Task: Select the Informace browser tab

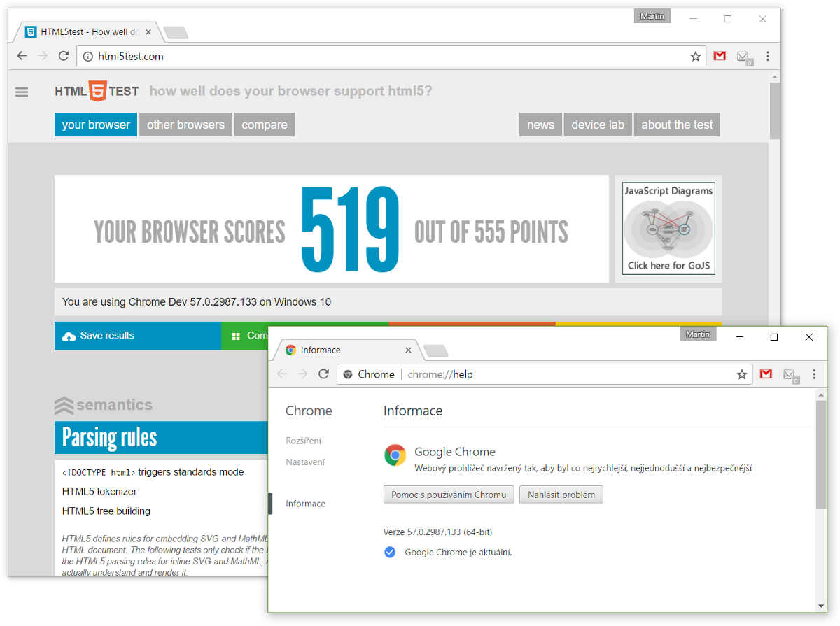Action: point(349,350)
